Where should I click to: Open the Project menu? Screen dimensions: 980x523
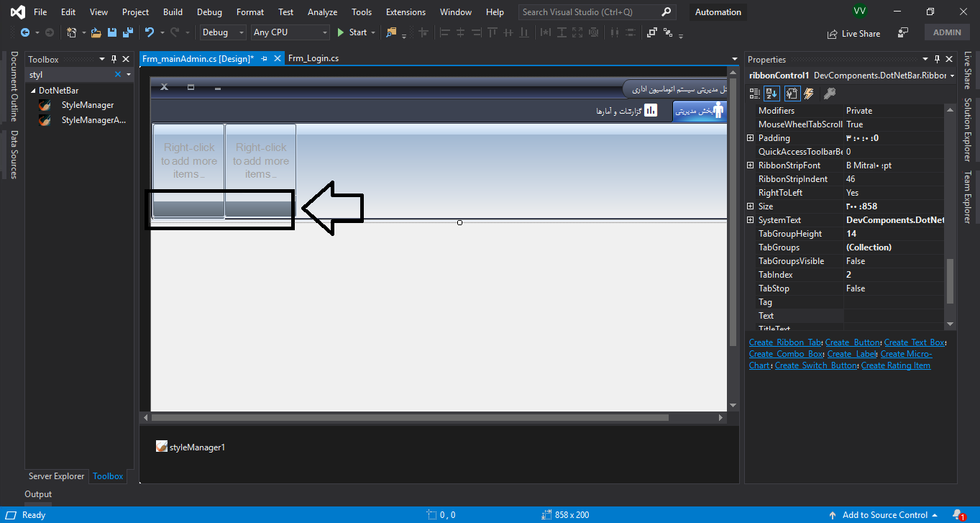point(135,12)
